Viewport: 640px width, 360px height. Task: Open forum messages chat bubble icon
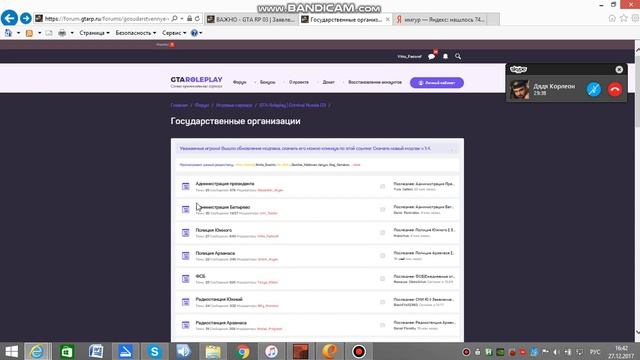pos(431,56)
